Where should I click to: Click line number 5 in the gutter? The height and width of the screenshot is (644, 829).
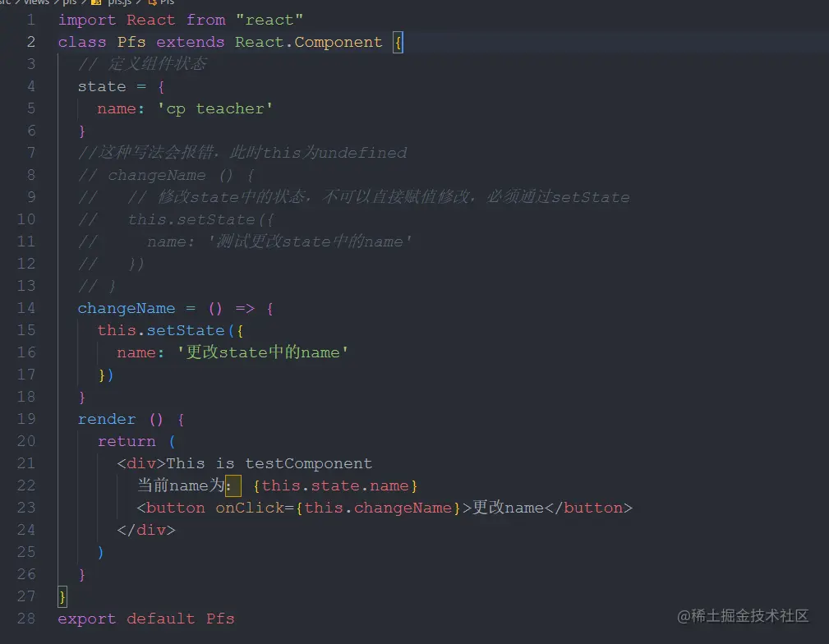[31, 109]
